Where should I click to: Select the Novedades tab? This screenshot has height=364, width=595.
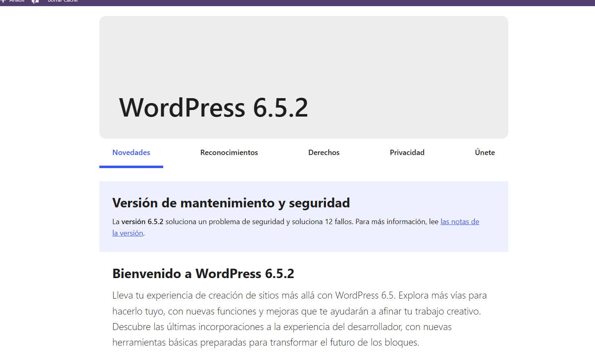point(131,153)
